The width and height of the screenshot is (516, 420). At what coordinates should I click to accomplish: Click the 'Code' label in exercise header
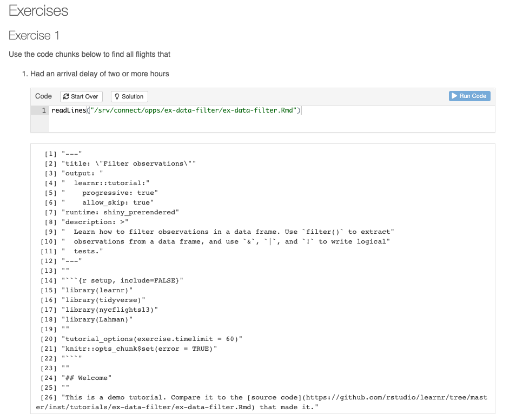tap(43, 96)
